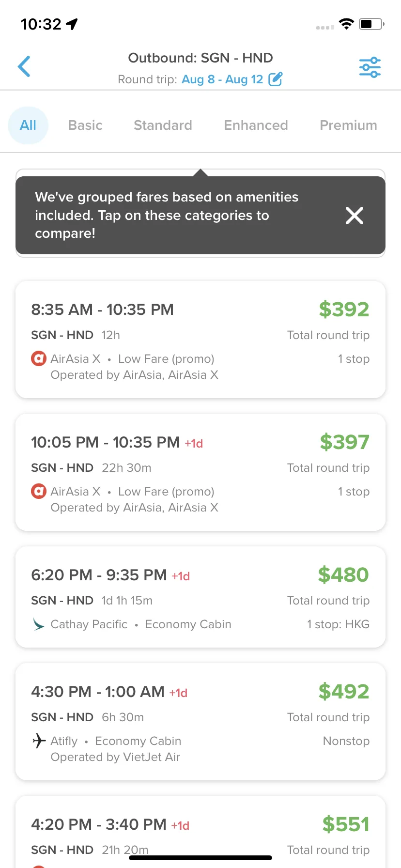Select the All fares tab
Screen dimensions: 401x868
click(x=28, y=125)
